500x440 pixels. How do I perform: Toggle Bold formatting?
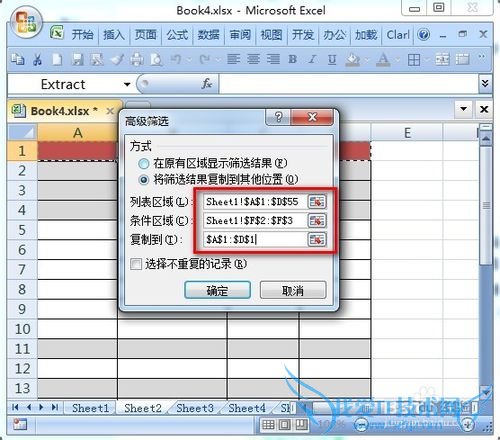click(x=293, y=60)
